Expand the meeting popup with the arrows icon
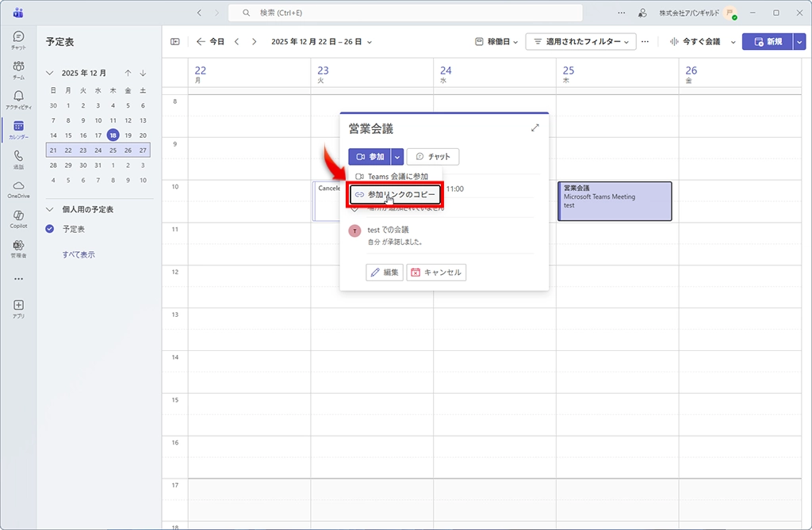 (535, 128)
